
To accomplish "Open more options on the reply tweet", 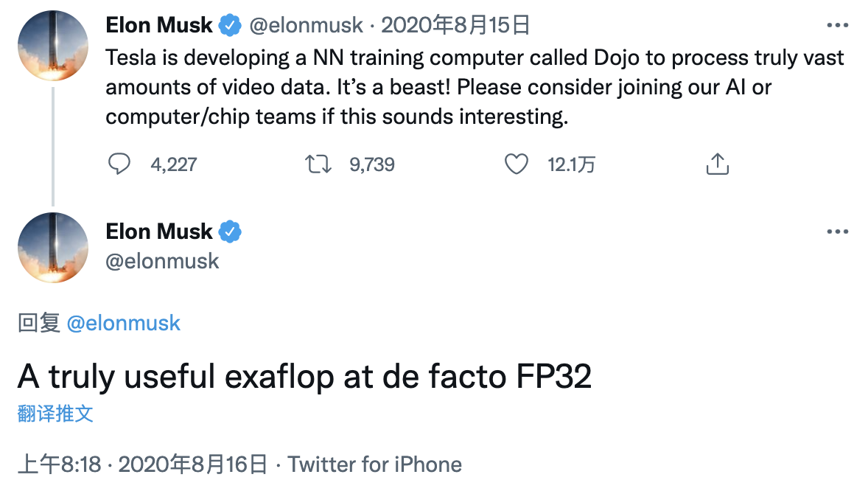I will pyautogui.click(x=838, y=232).
